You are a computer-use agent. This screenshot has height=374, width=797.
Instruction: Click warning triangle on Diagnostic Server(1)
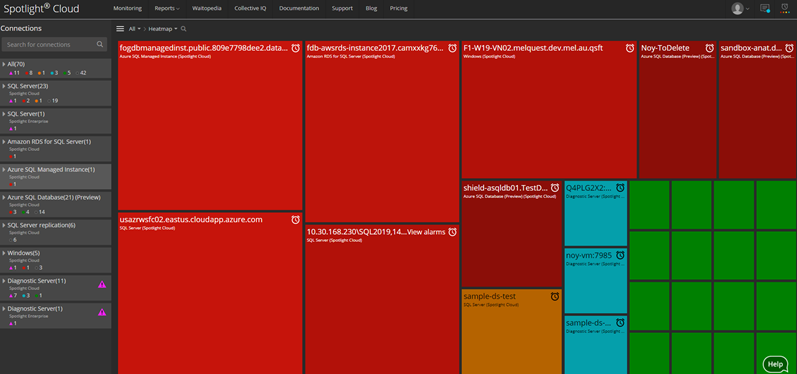click(102, 312)
